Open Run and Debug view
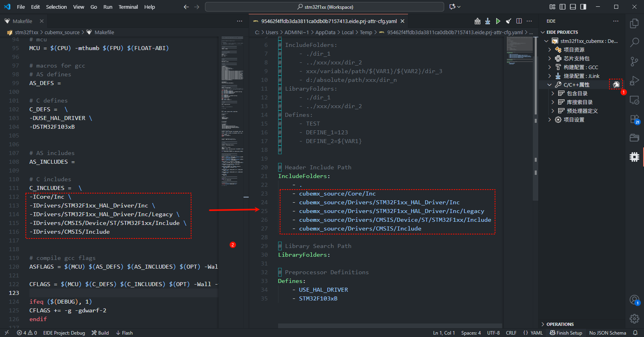 point(634,81)
